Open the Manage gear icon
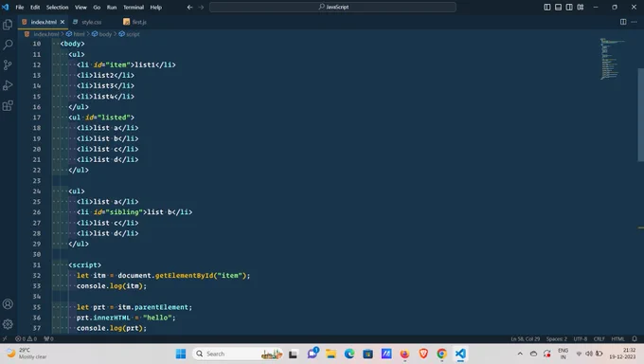The image size is (644, 364). click(x=8, y=324)
